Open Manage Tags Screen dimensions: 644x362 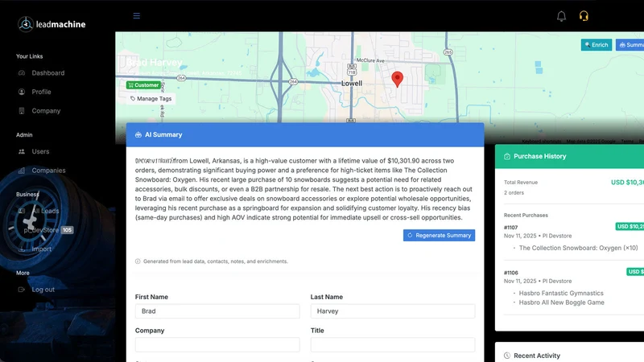(x=151, y=98)
